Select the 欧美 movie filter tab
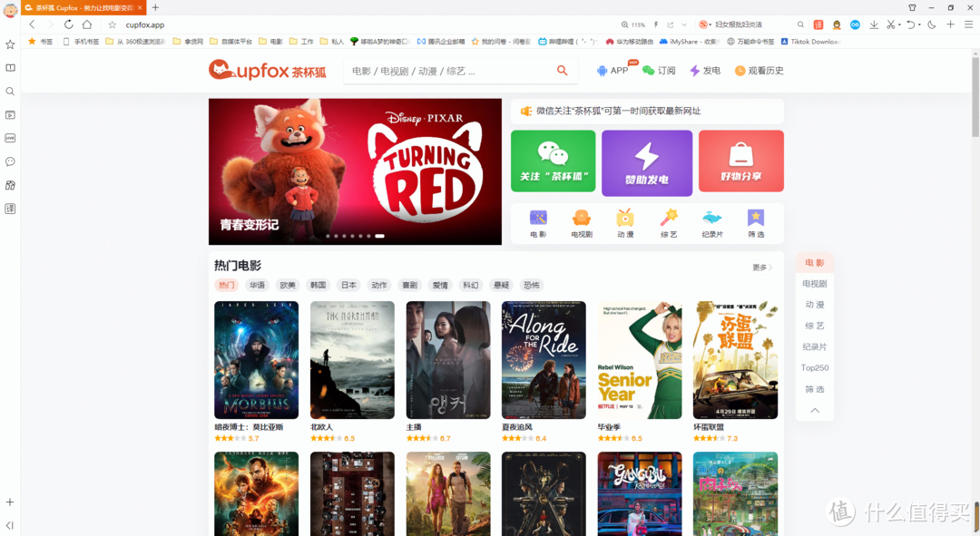 pos(288,285)
